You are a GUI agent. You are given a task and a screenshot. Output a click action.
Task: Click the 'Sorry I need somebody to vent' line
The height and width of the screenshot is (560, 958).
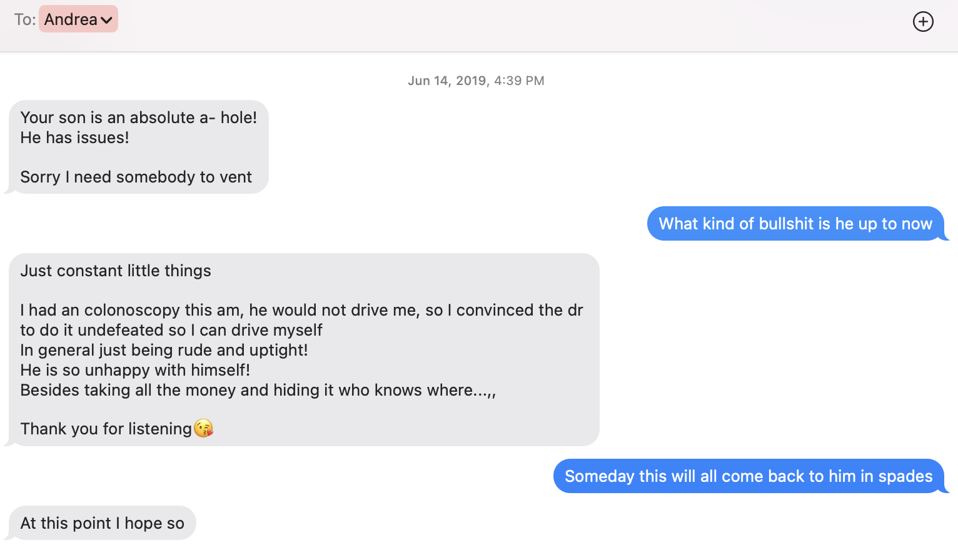click(x=136, y=177)
